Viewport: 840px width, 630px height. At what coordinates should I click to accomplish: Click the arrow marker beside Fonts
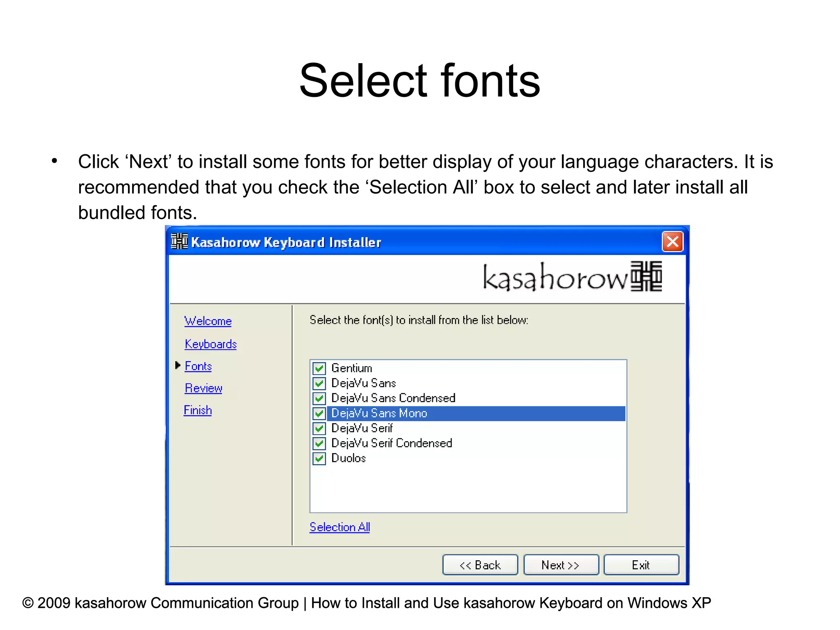pos(178,365)
